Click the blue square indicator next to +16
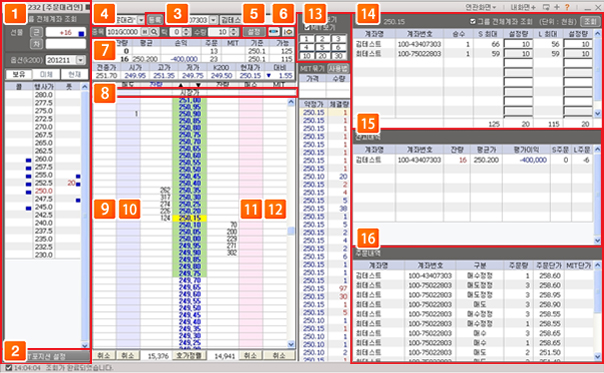 coord(81,34)
